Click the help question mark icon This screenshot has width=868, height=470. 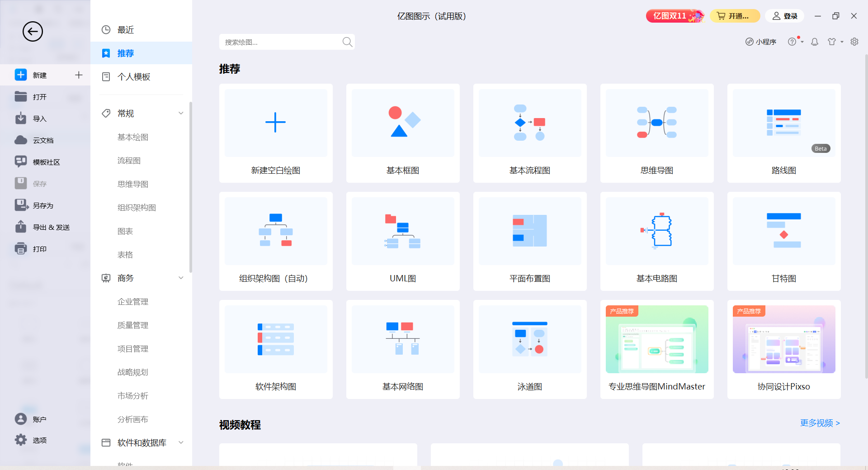pyautogui.click(x=792, y=42)
